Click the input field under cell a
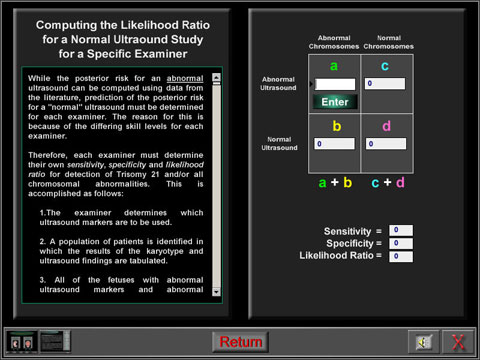Viewport: 480px width, 360px height. coord(335,84)
